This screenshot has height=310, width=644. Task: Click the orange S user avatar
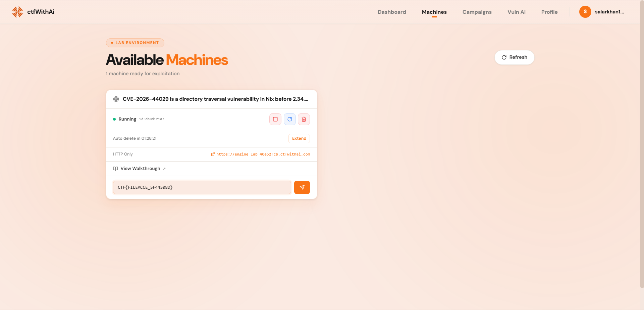click(x=585, y=12)
